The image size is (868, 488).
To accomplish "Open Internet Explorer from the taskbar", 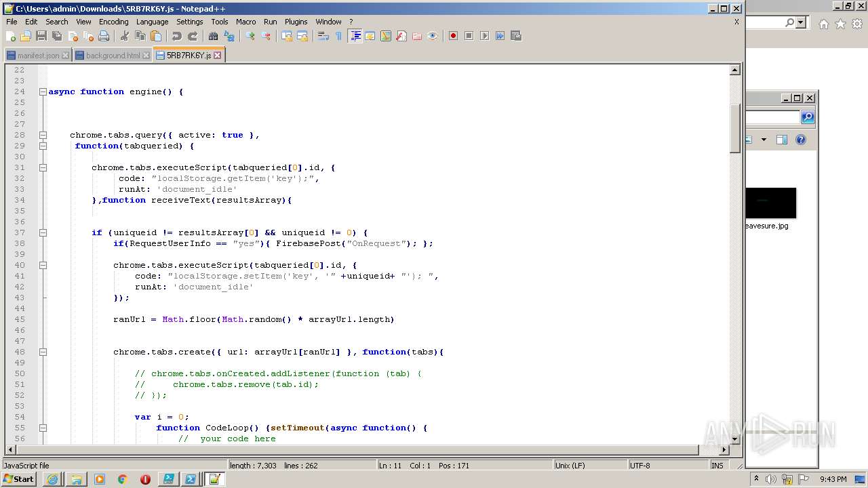I will [52, 479].
